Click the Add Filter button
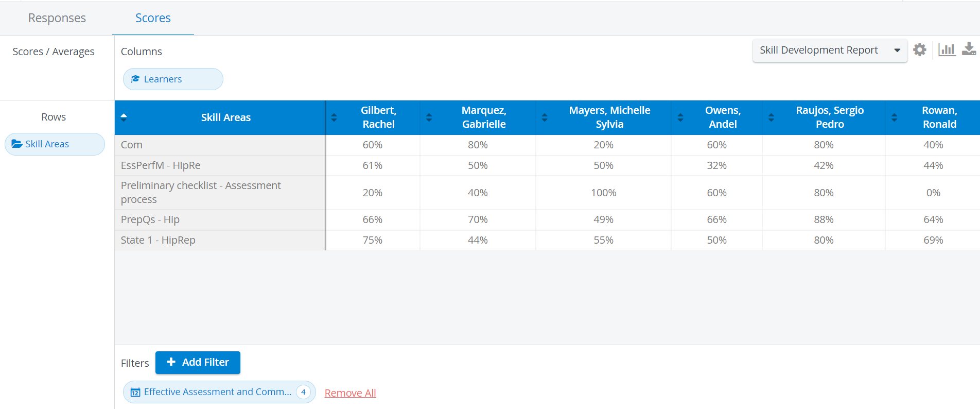This screenshot has width=980, height=409. [198, 363]
